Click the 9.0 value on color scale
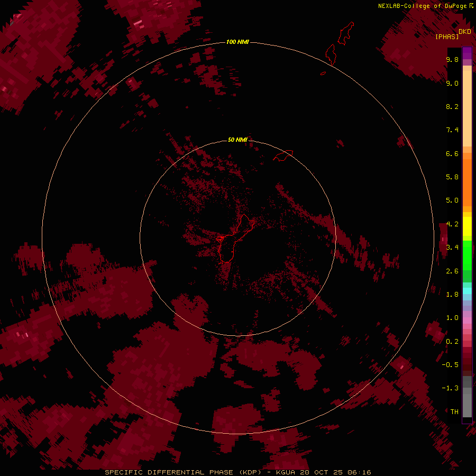476x476 pixels. (x=452, y=83)
